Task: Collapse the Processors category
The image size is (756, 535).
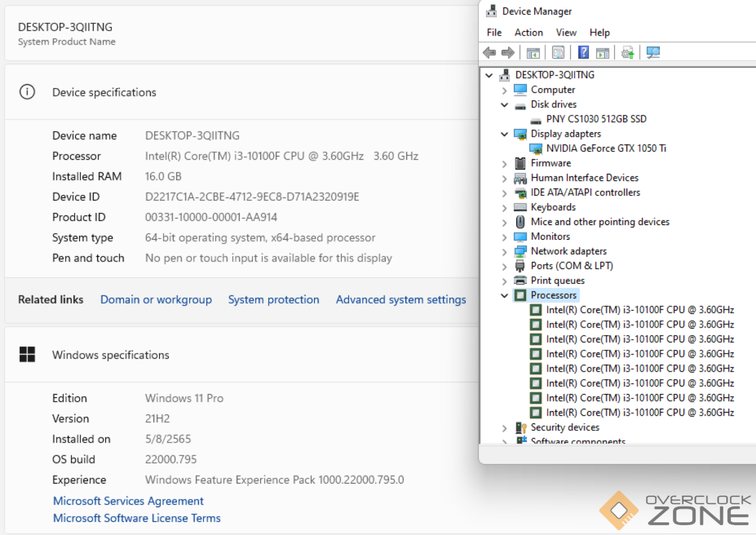Action: pos(504,295)
